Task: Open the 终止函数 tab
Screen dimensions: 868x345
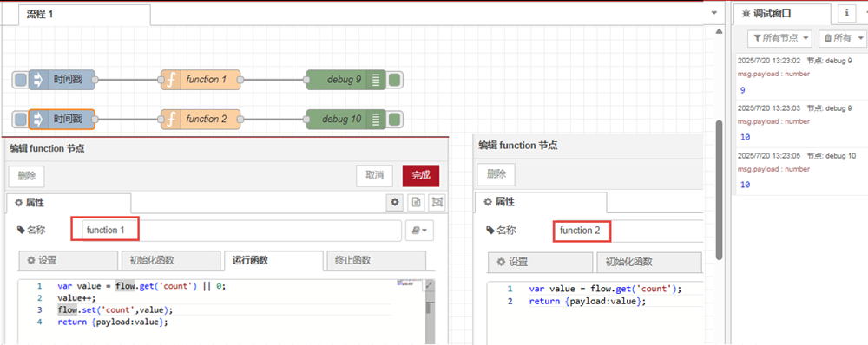Action: click(x=376, y=260)
